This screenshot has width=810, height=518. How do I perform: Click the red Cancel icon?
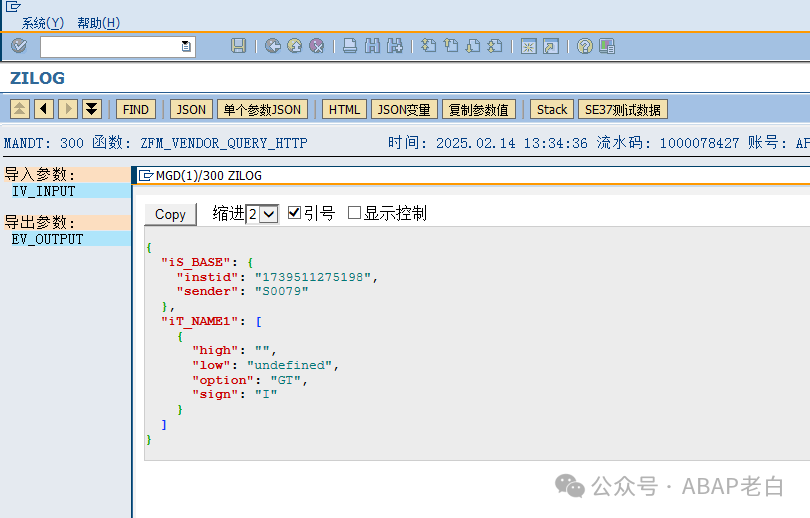pyautogui.click(x=317, y=46)
